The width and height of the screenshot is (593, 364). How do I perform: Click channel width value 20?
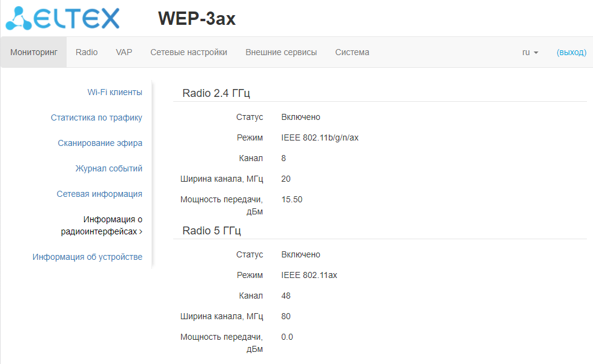tap(286, 179)
